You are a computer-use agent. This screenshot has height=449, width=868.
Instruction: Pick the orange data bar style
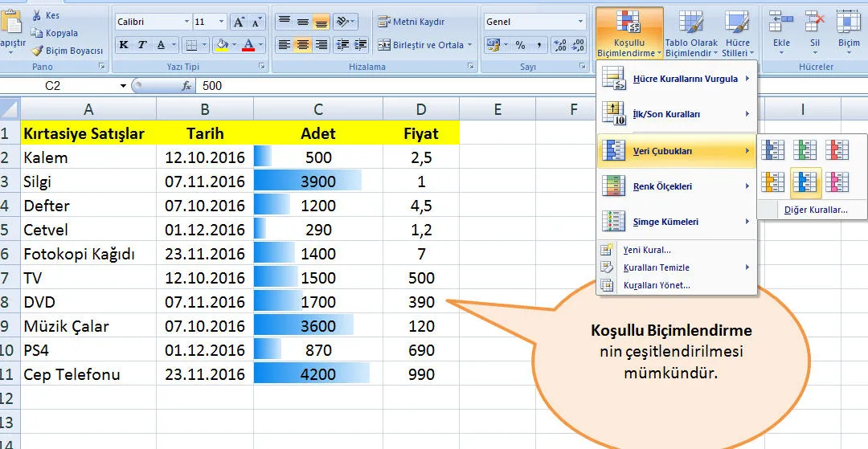[x=772, y=183]
